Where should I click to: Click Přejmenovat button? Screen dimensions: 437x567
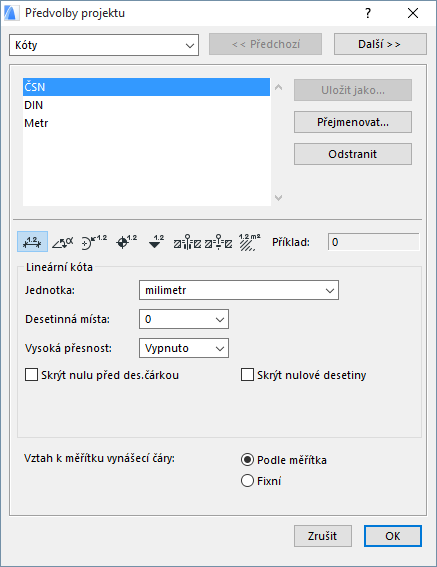[x=353, y=122]
